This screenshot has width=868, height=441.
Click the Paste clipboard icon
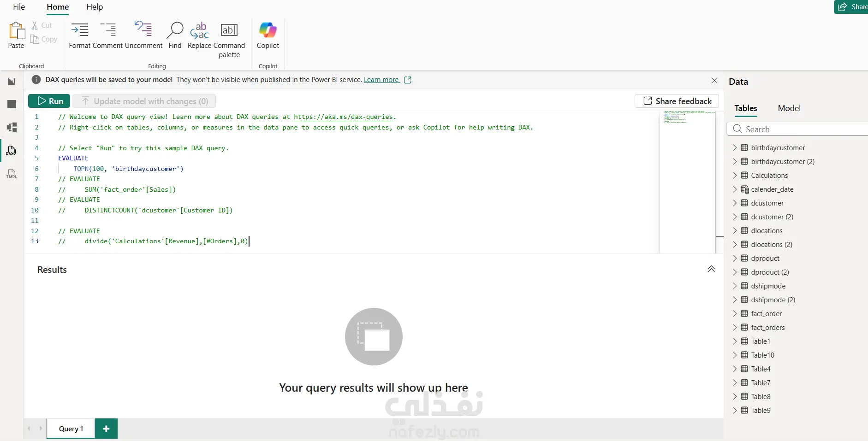tap(17, 31)
